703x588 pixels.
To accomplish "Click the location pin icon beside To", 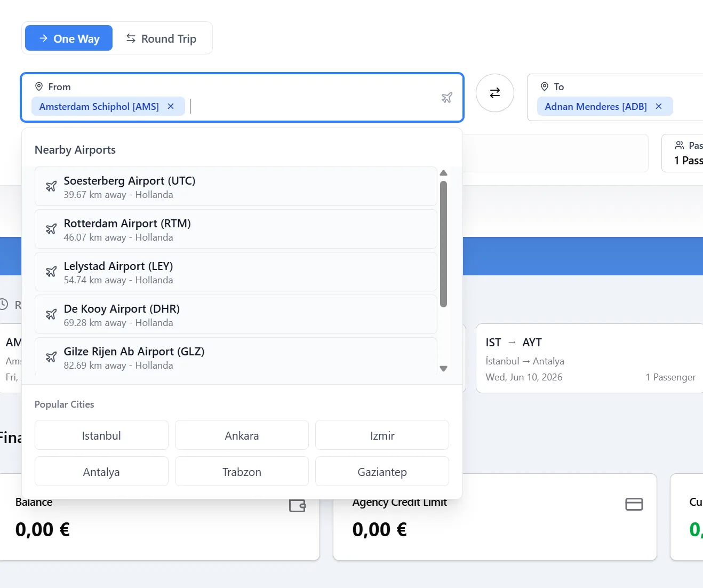I will point(545,86).
